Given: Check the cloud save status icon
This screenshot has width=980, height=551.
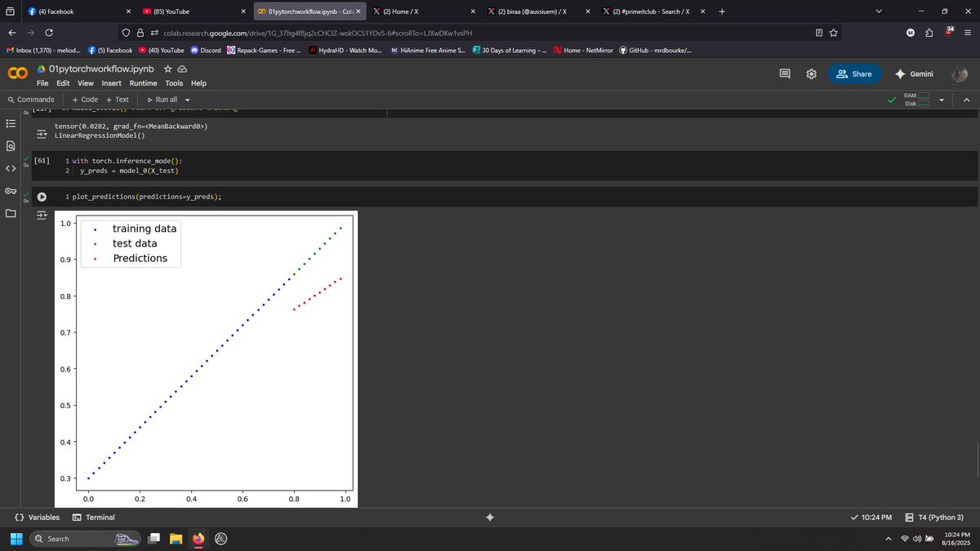Looking at the screenshot, I should point(182,69).
